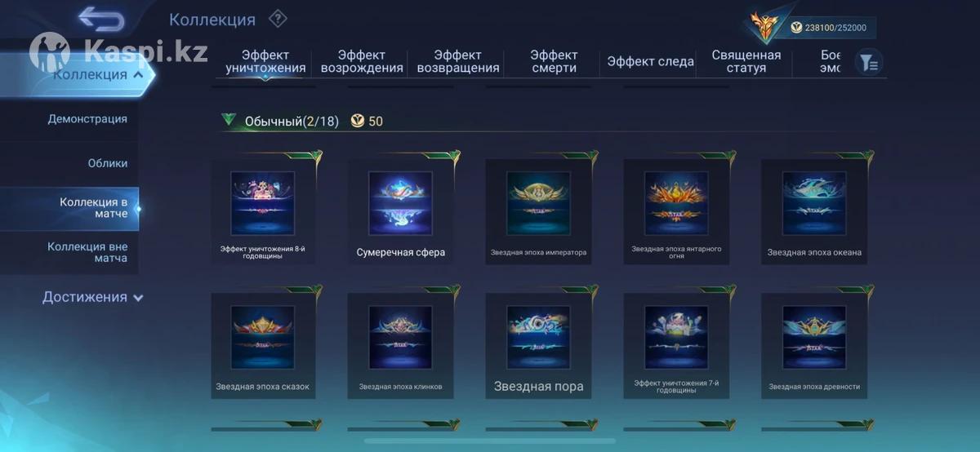Select Звездная эпоха императора effect icon
This screenshot has height=452, width=980.
538,203
